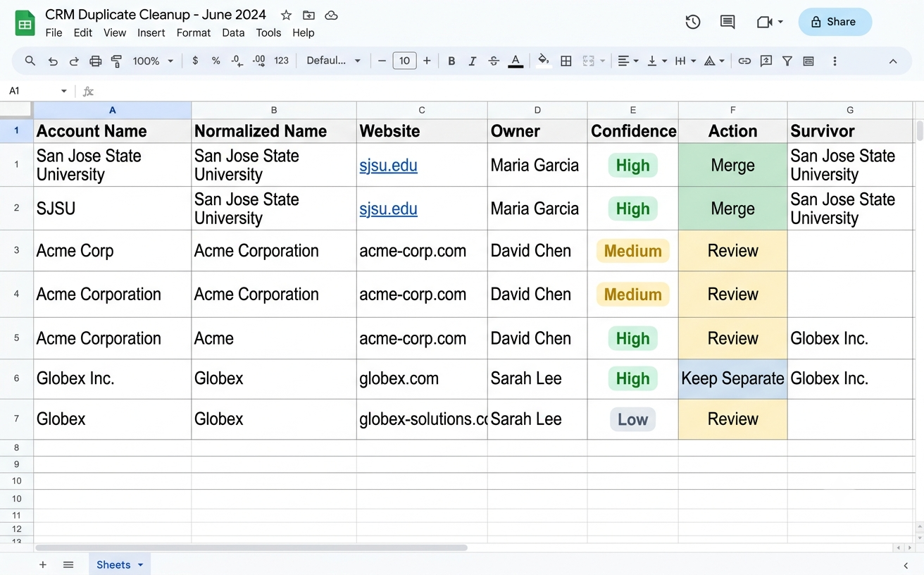This screenshot has width=924, height=575.
Task: Insert a link with chain icon
Action: click(x=744, y=61)
